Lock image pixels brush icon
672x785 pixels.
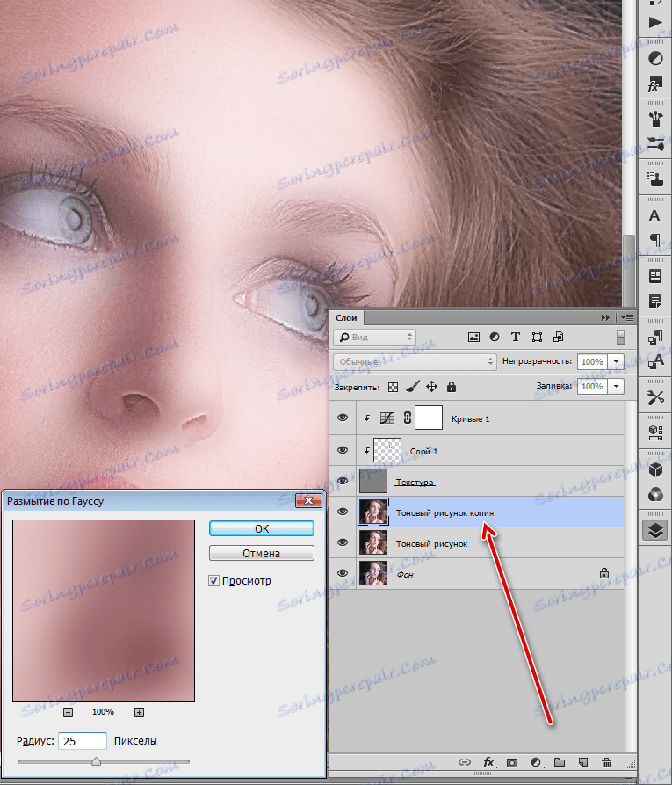(x=412, y=387)
